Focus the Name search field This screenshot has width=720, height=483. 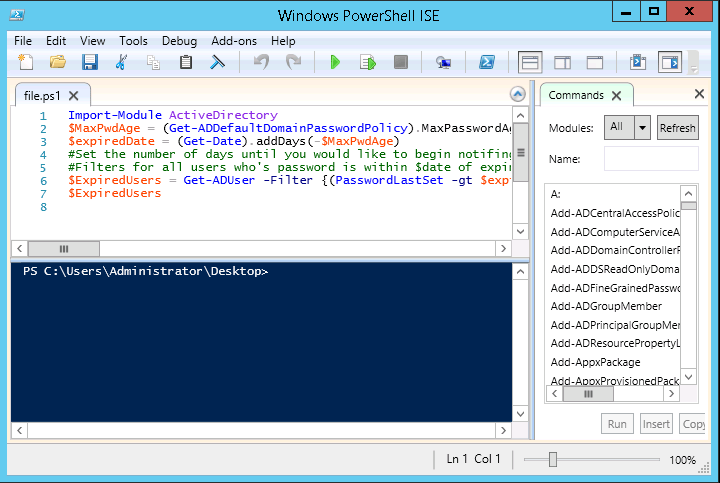[x=651, y=159]
